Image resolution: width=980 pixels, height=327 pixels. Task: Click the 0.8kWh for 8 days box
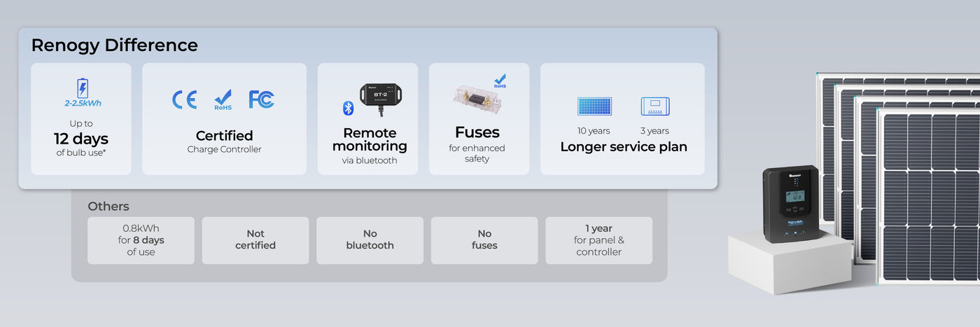click(141, 240)
